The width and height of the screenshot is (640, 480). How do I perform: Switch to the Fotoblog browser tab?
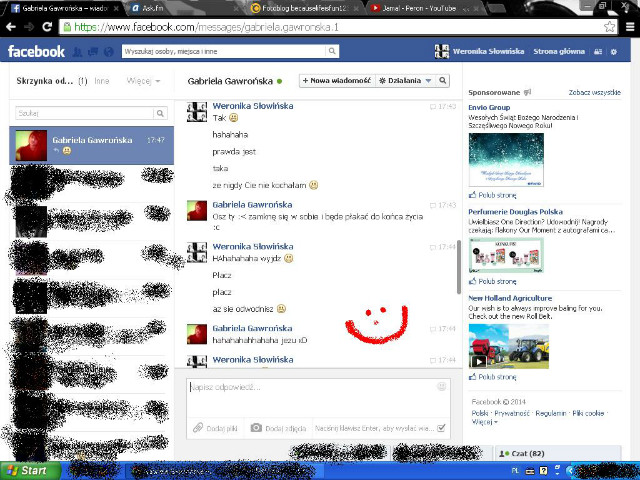tap(304, 8)
